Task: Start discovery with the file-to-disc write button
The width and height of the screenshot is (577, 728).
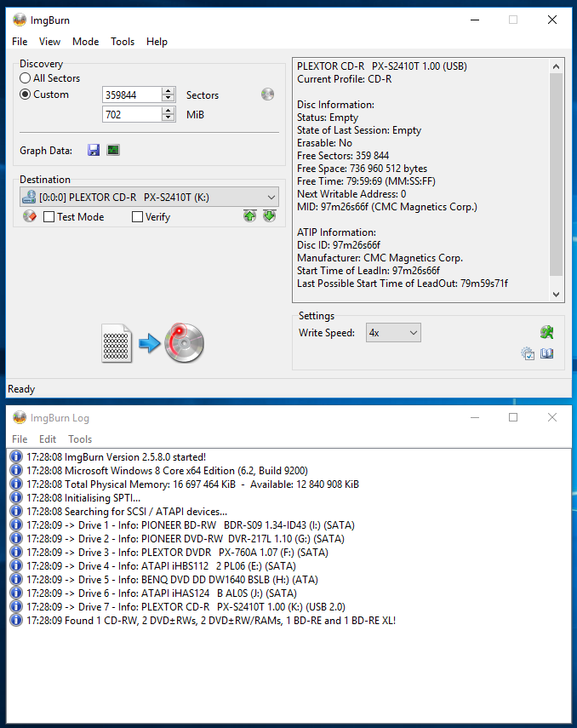Action: click(152, 343)
